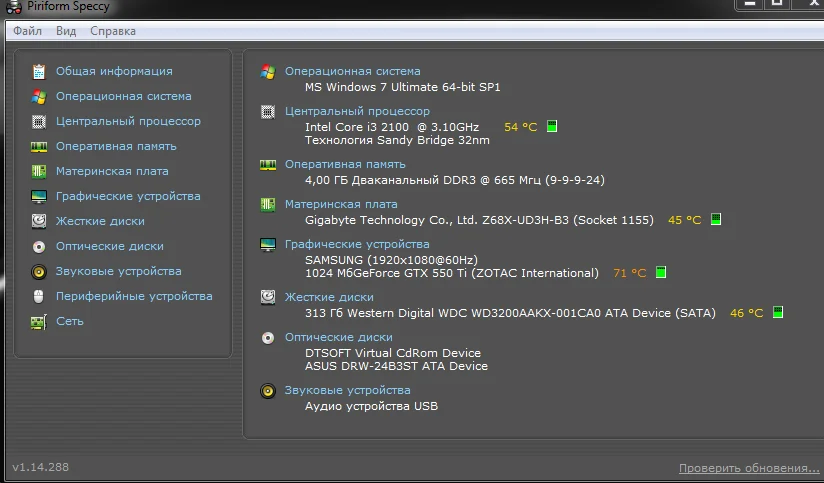Click the hard drive icon beside sidebar Жесткие диски

[x=39, y=221]
